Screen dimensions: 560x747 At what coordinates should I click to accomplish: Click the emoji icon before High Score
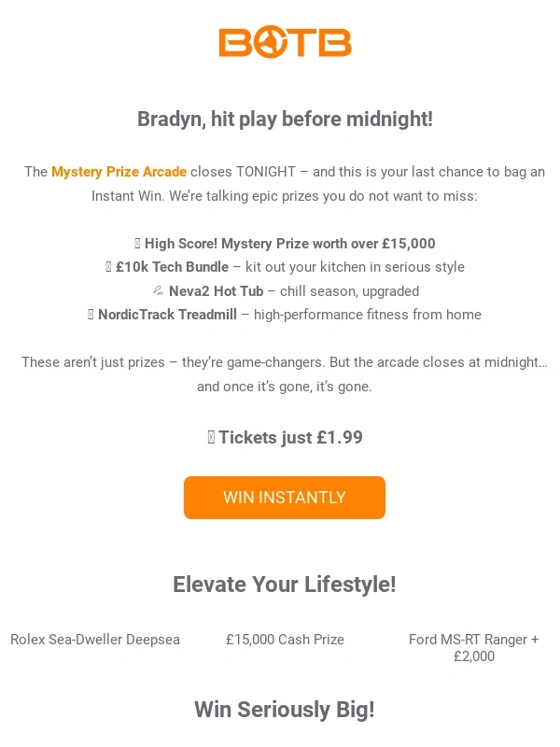137,244
